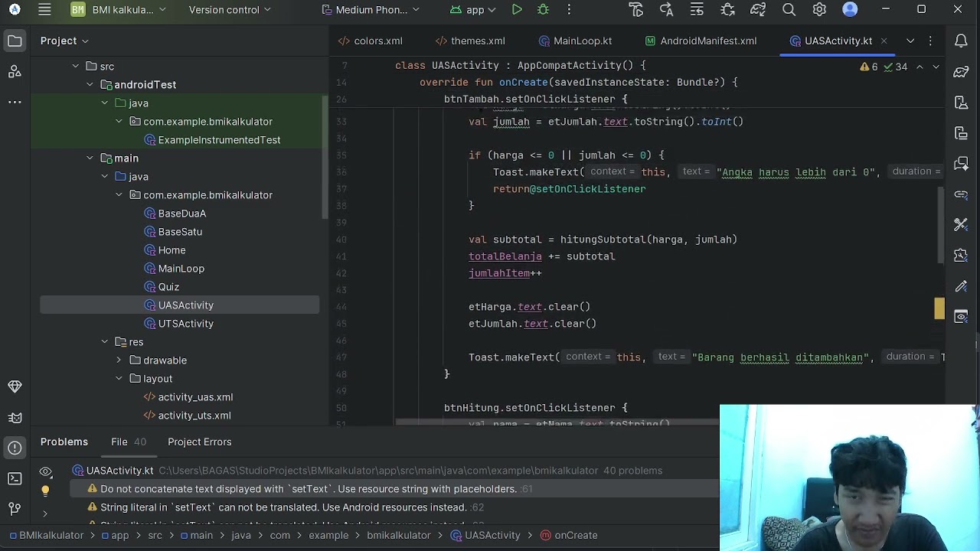
Task: Open more run actions menu
Action: coord(569,10)
